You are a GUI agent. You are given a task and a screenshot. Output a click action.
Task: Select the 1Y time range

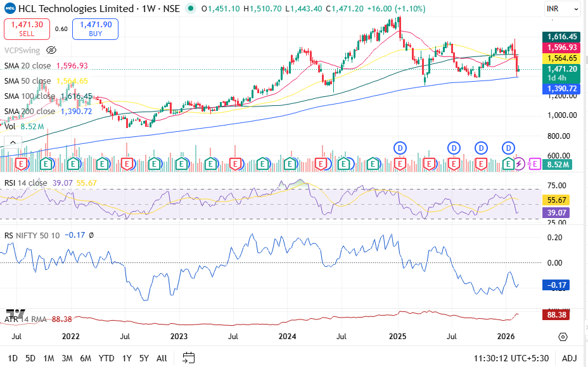127,358
